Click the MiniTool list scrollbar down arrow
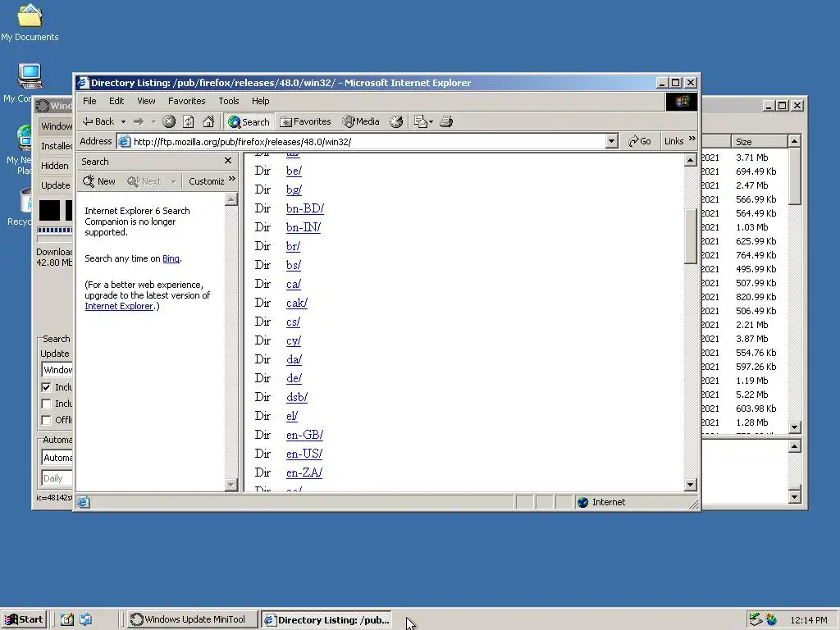This screenshot has width=840, height=630. pyautogui.click(x=794, y=427)
